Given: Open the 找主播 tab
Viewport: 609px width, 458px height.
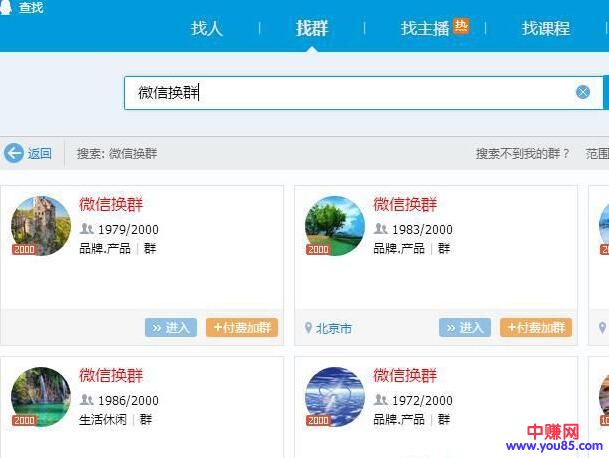Looking at the screenshot, I should click(427, 28).
